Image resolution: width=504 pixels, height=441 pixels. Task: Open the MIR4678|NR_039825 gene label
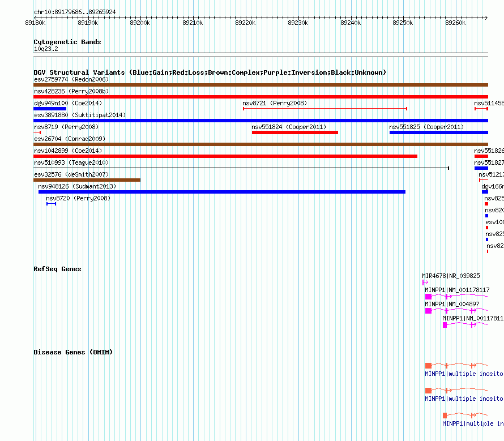point(451,276)
